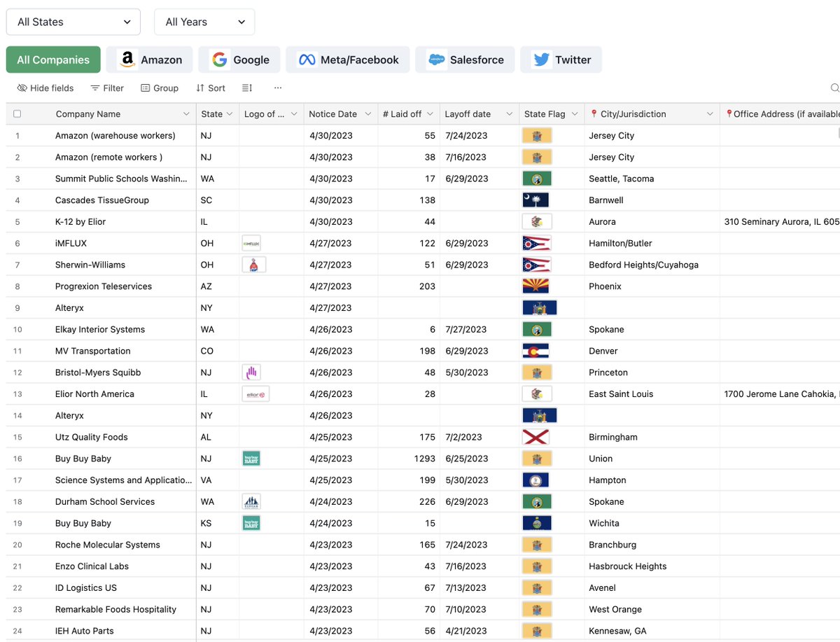Click the Elior North America logo thumbnail
The height and width of the screenshot is (642, 840).
click(x=255, y=394)
